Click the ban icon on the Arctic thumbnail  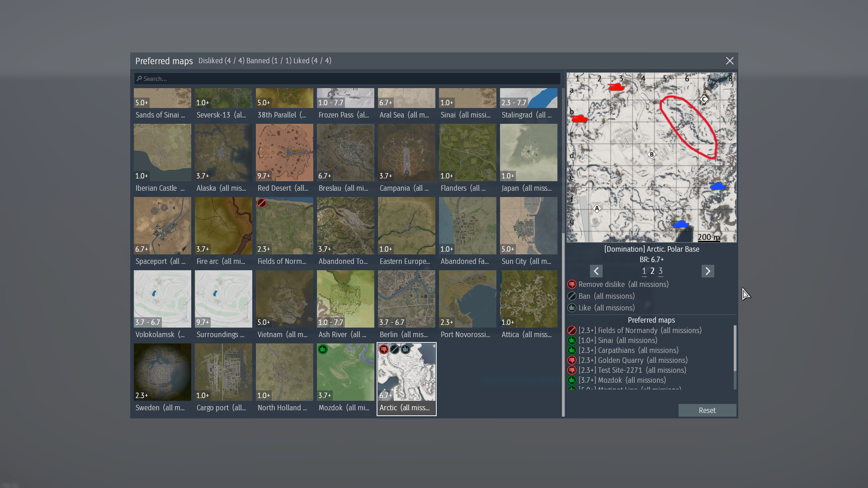[x=395, y=349]
